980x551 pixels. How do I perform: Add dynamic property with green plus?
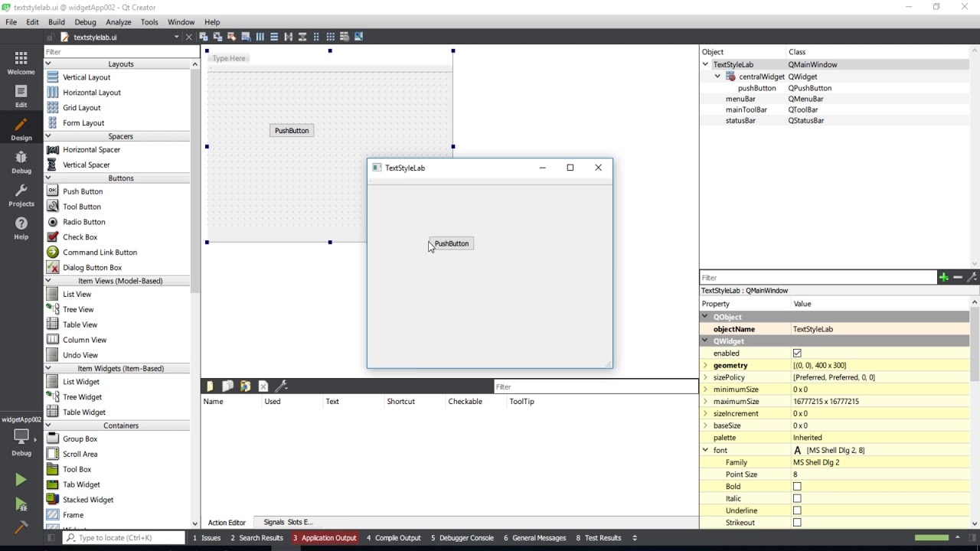(x=943, y=277)
